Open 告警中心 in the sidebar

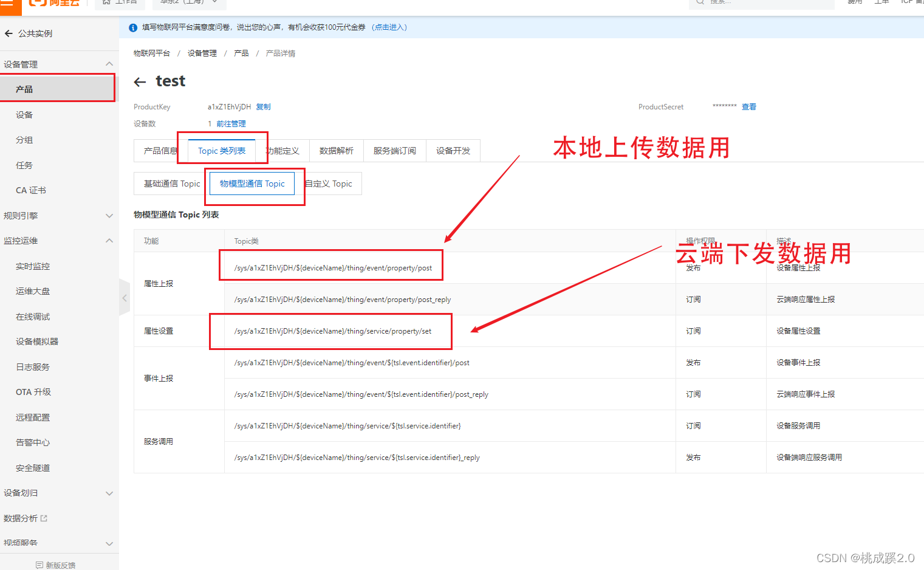(33, 442)
